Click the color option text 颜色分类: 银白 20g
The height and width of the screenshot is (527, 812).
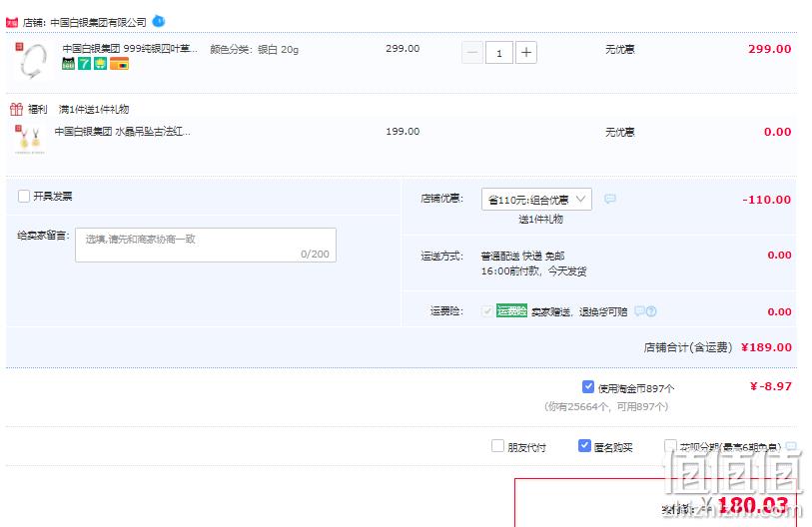[x=255, y=50]
